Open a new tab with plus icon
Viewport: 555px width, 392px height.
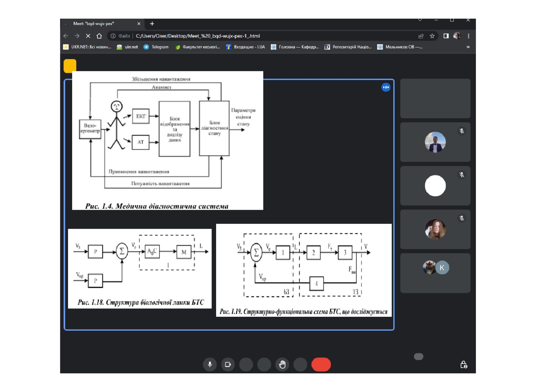[x=152, y=24]
